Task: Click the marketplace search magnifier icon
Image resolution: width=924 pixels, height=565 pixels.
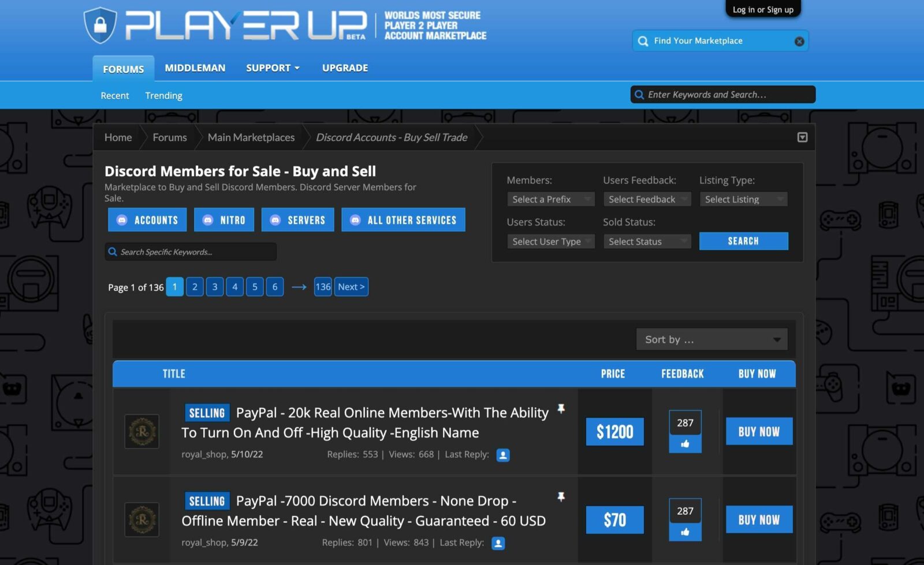Action: (643, 41)
